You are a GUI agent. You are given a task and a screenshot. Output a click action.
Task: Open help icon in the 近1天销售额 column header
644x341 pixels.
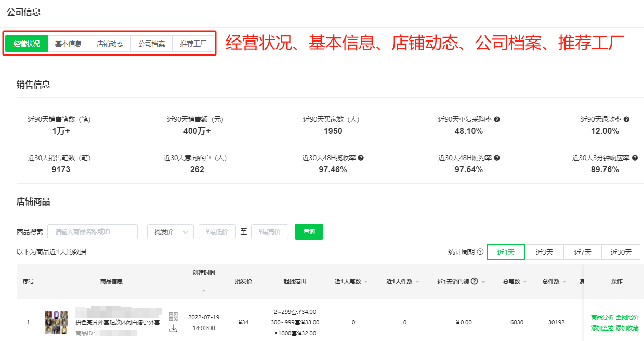coord(475,281)
